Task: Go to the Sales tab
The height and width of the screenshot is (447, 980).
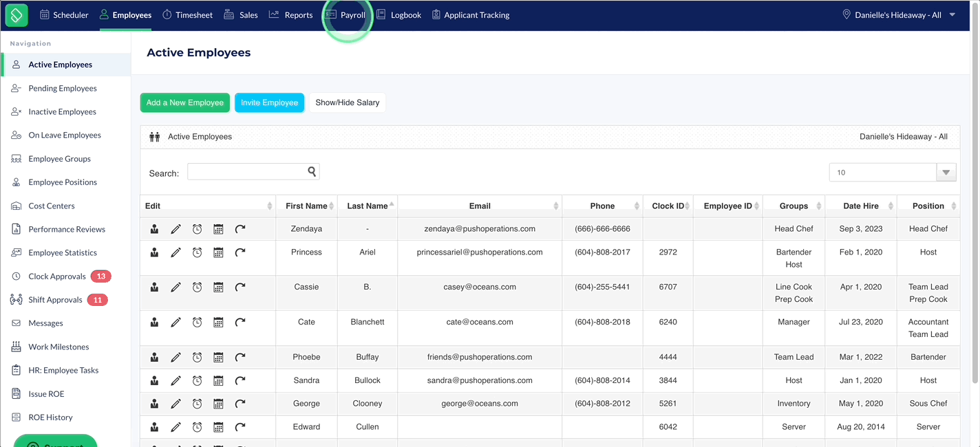Action: (x=241, y=14)
